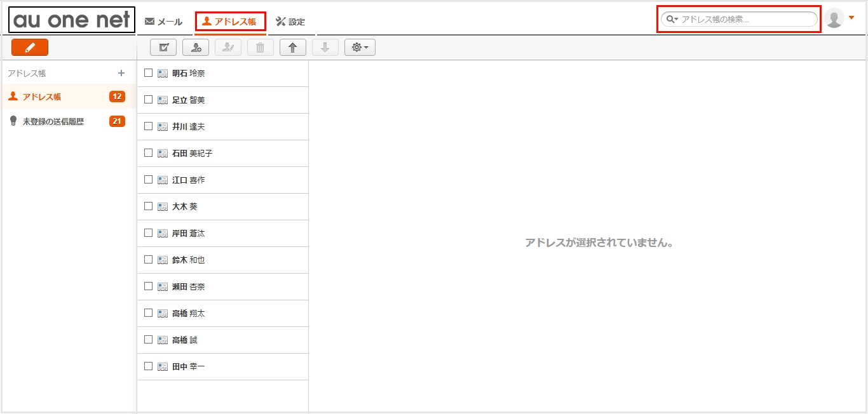
Task: Open the compose mail pencil icon
Action: click(x=29, y=47)
